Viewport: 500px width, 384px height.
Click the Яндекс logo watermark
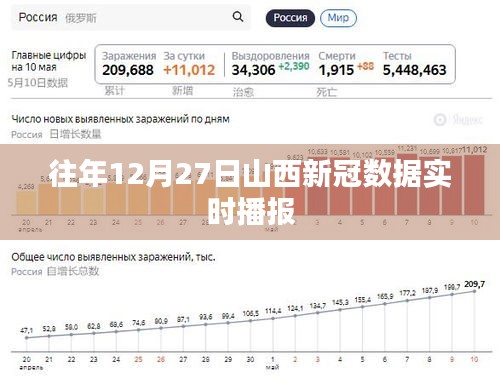(x=458, y=119)
